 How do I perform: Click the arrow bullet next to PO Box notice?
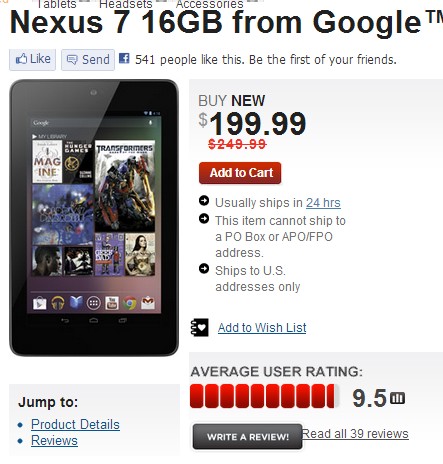coord(204,219)
